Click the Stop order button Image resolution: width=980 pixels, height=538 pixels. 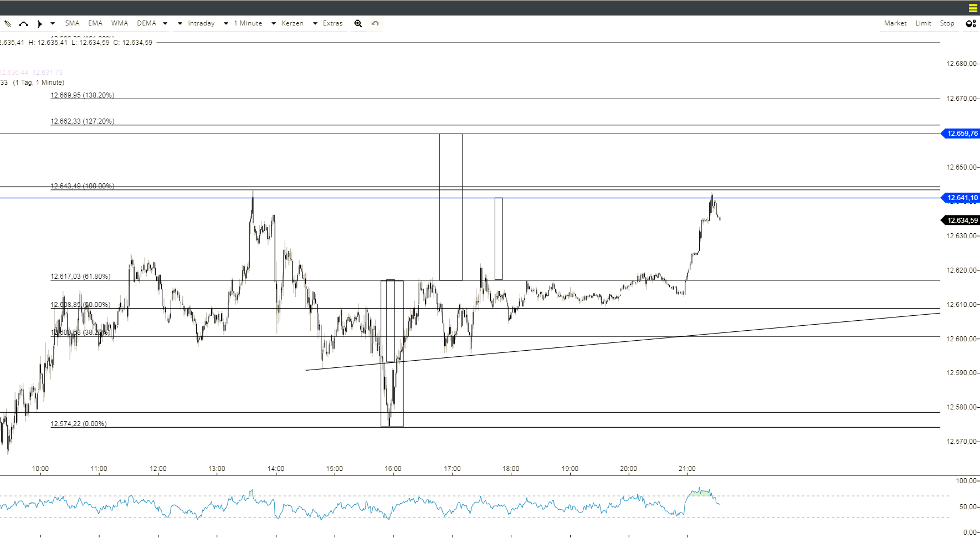[x=947, y=23]
